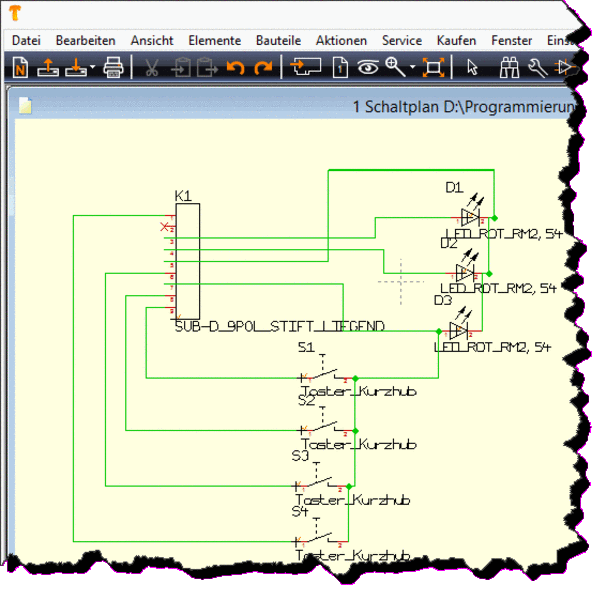
Task: Open the Bauteile menu
Action: click(278, 41)
